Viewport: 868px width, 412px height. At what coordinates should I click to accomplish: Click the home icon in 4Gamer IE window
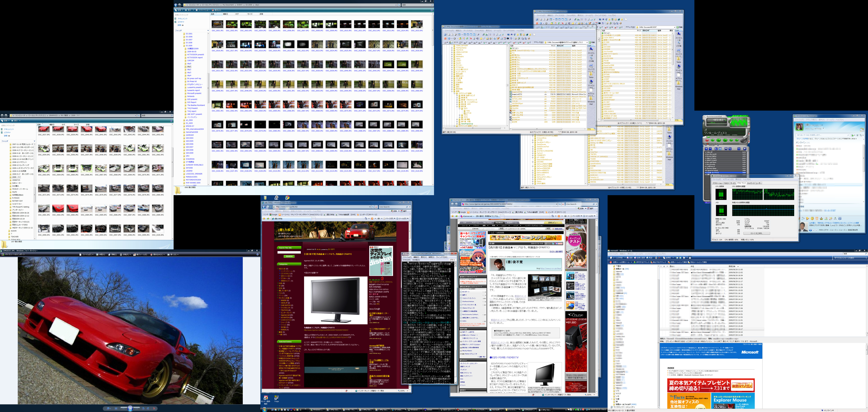click(x=553, y=216)
